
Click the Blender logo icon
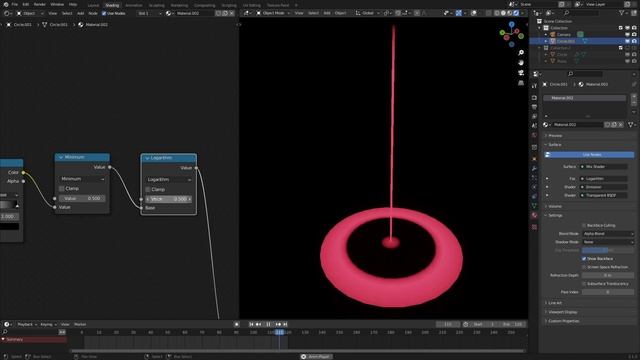[x=6, y=4]
